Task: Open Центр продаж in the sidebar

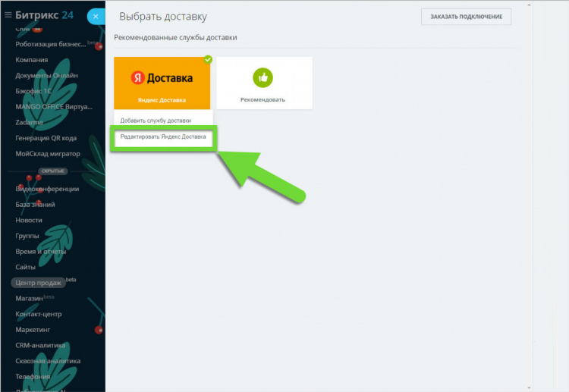Action: [38, 283]
